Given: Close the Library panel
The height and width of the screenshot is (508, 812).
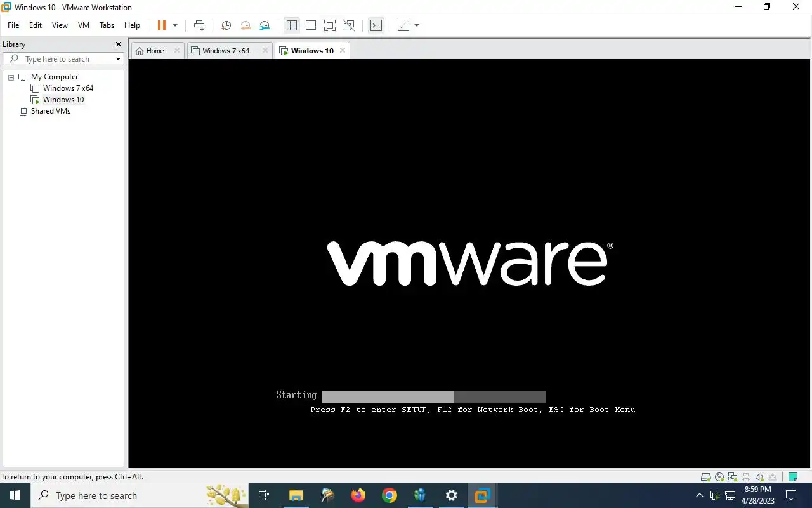Looking at the screenshot, I should [x=118, y=44].
